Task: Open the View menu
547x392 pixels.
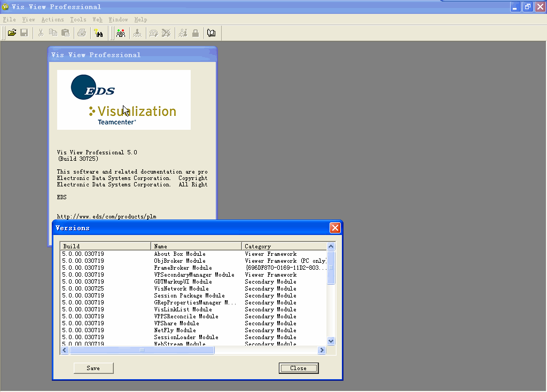Action: 29,20
